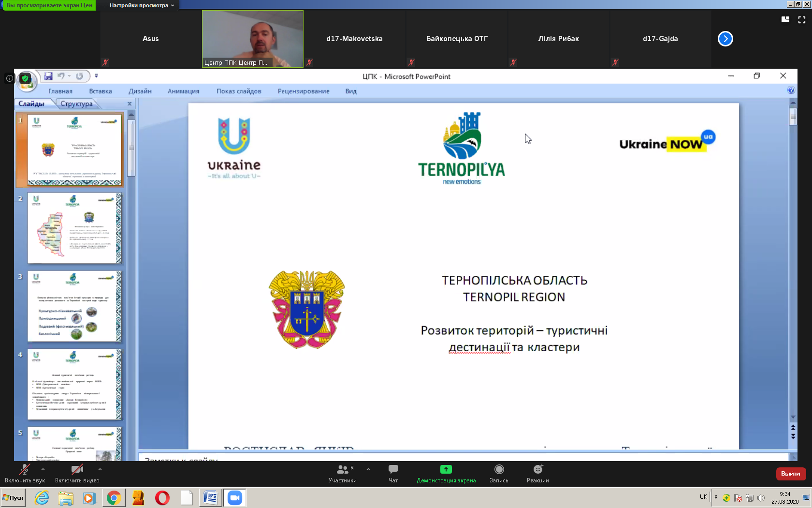Image resolution: width=812 pixels, height=508 pixels.
Task: Show next participants with blue arrow
Action: pos(725,39)
